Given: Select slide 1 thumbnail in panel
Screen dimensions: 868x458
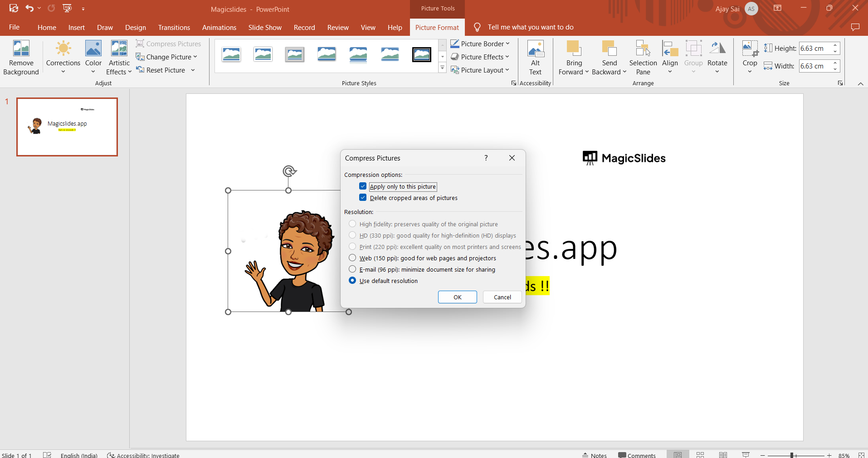Looking at the screenshot, I should (x=67, y=127).
